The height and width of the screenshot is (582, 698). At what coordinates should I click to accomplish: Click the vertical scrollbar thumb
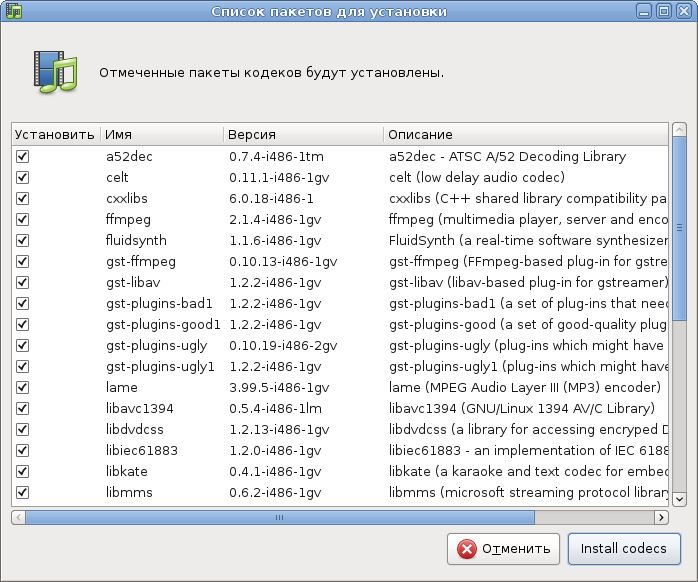pos(679,228)
